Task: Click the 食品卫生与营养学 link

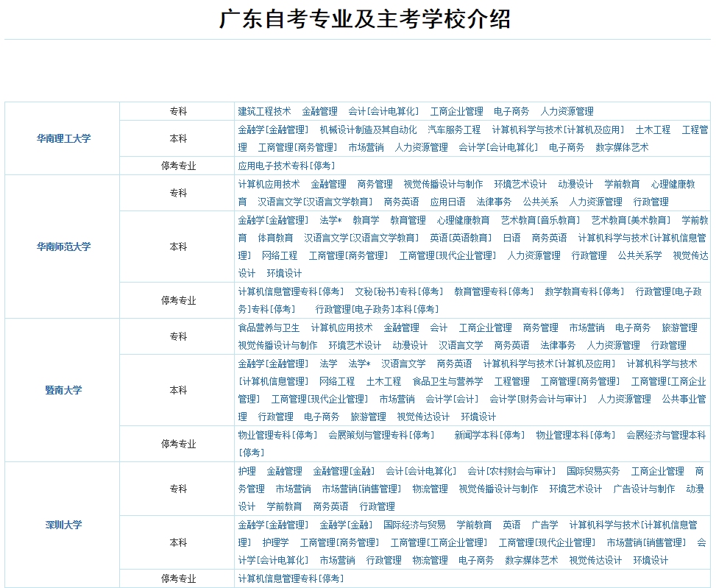Action: pos(447,382)
